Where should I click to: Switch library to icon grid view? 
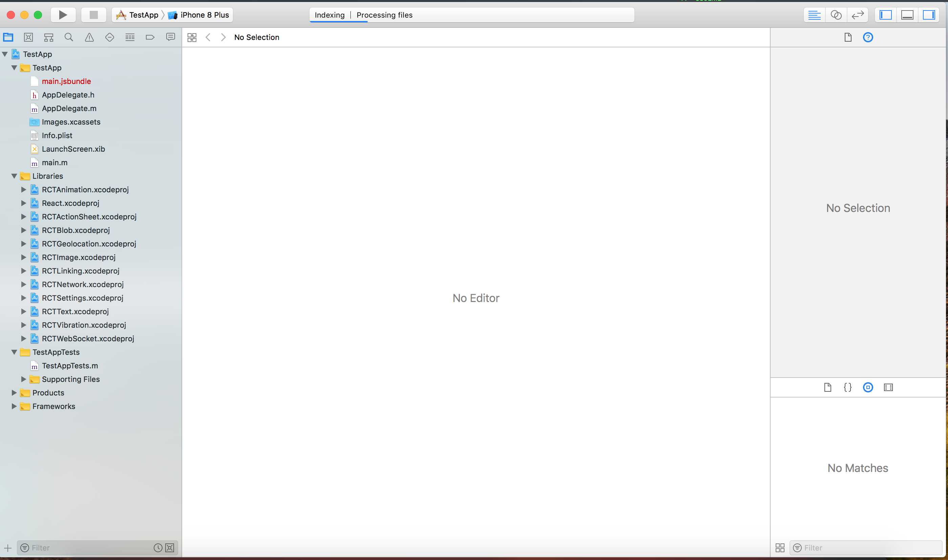pos(780,547)
